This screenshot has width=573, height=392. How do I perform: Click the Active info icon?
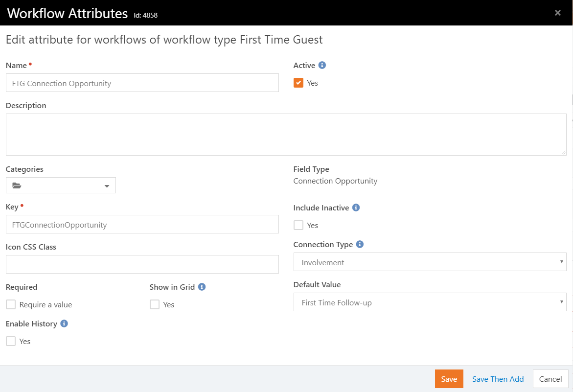coord(322,65)
